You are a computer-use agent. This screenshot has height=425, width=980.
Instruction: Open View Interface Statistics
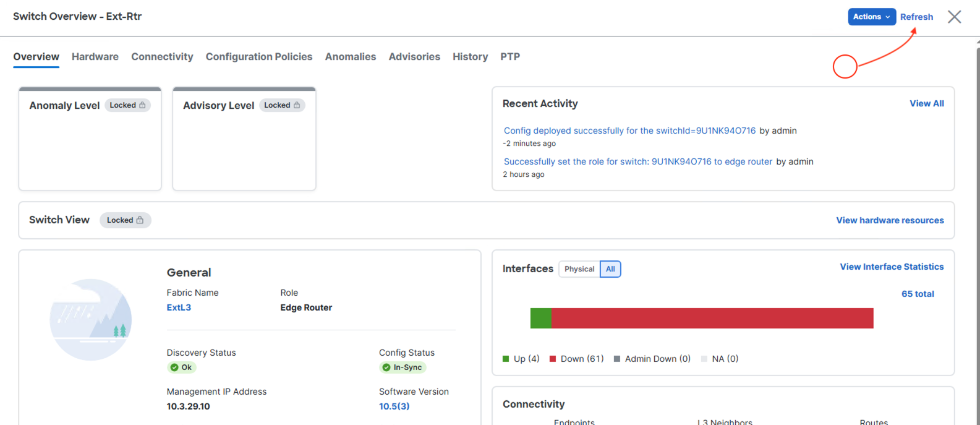[892, 267]
